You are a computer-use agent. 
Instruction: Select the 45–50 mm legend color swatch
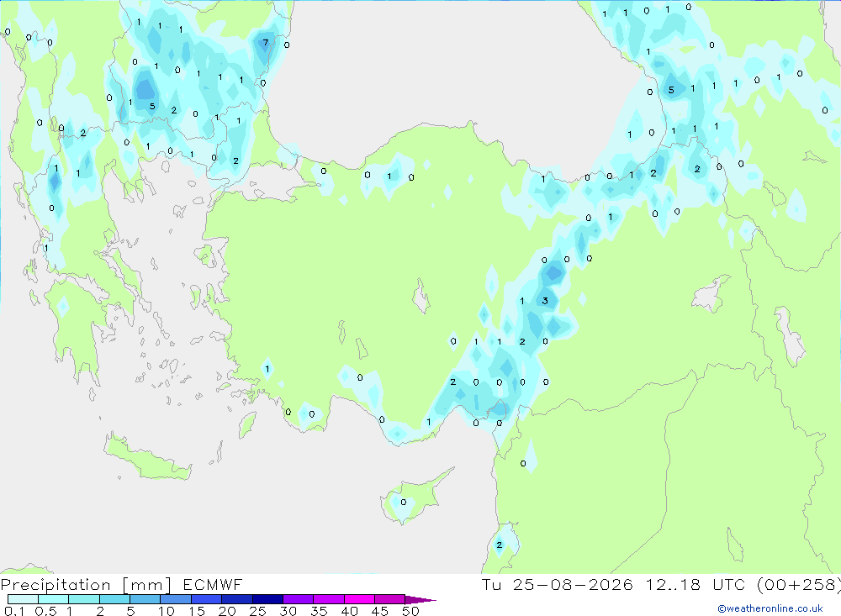(389, 599)
